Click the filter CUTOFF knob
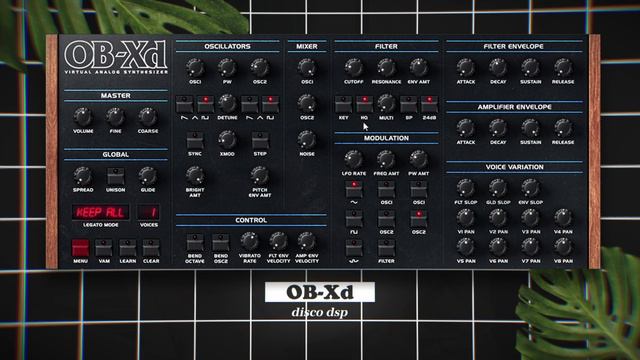640x360 pixels. 354,67
